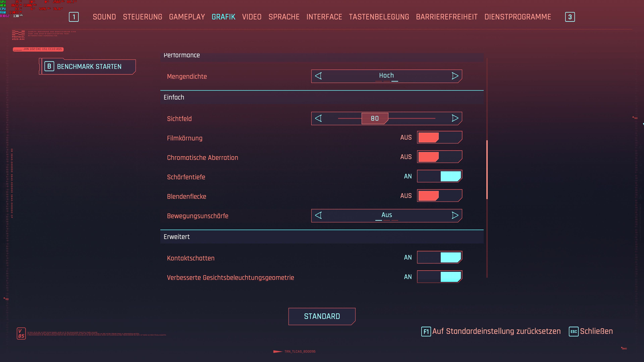Open the INTERFACE tab
The image size is (644, 362).
(324, 17)
